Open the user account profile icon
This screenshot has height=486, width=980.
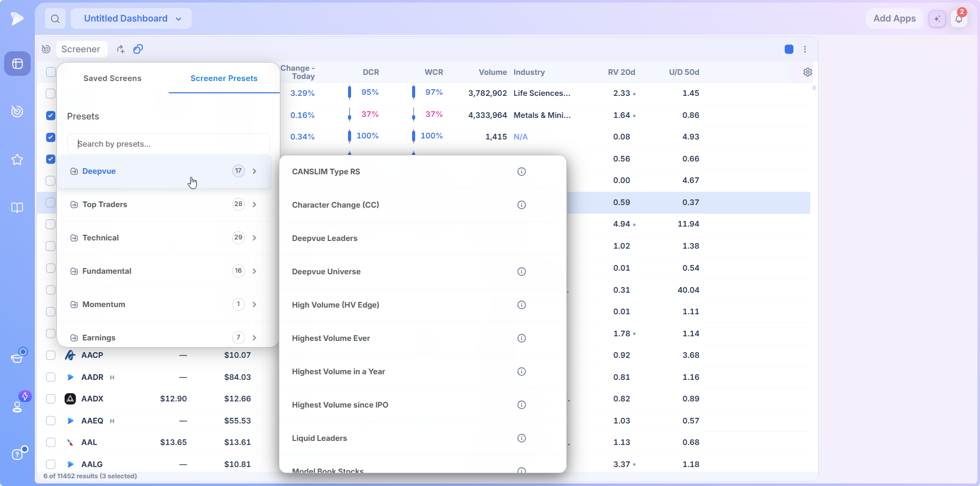click(x=17, y=407)
